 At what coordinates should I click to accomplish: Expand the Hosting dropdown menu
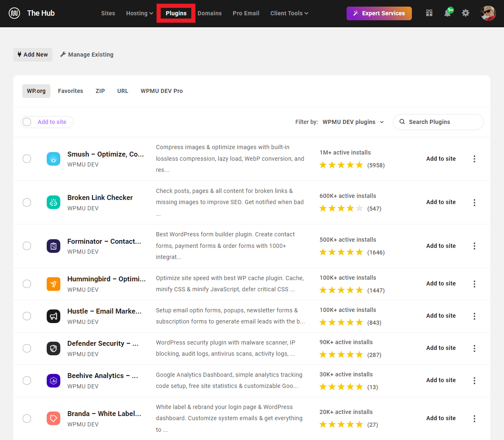tap(140, 13)
